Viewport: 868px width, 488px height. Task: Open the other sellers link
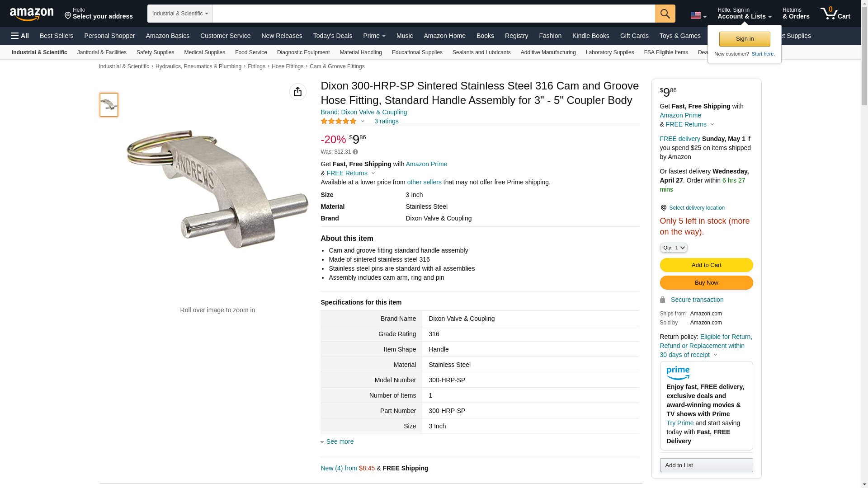pos(424,182)
